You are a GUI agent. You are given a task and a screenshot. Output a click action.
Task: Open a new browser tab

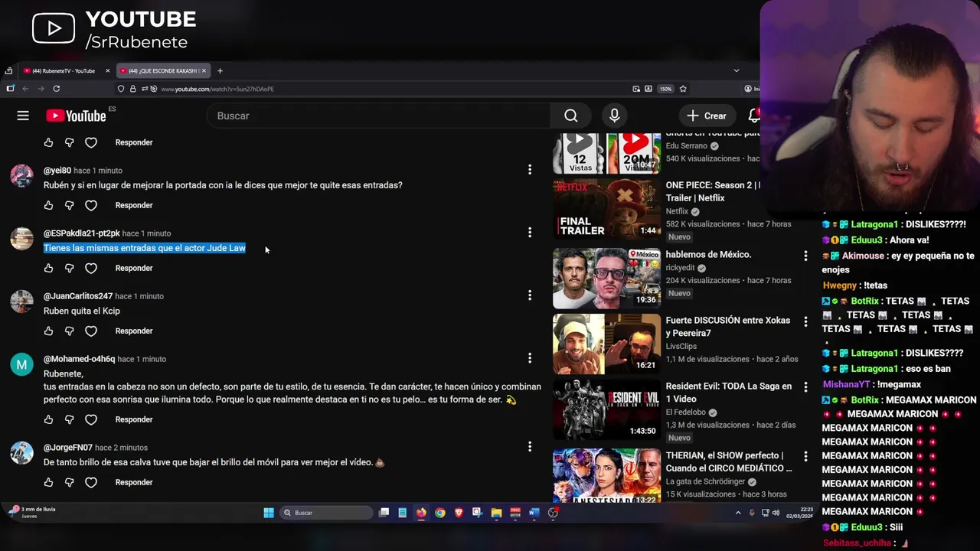[220, 70]
